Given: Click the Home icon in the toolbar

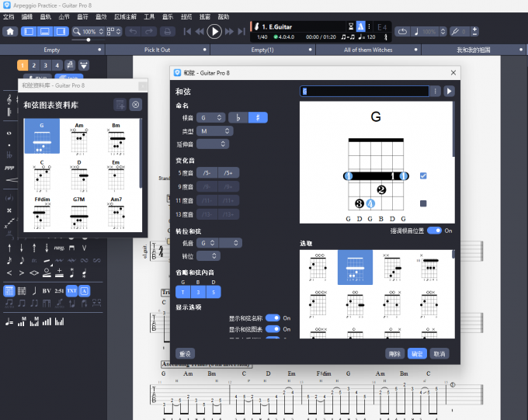Looking at the screenshot, I should coord(11,32).
